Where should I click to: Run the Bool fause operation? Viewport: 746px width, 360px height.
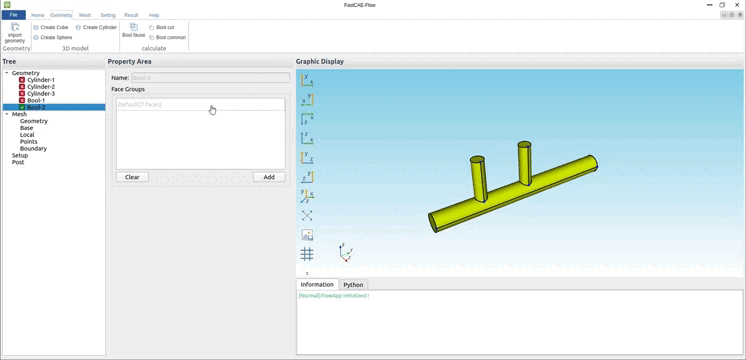134,30
